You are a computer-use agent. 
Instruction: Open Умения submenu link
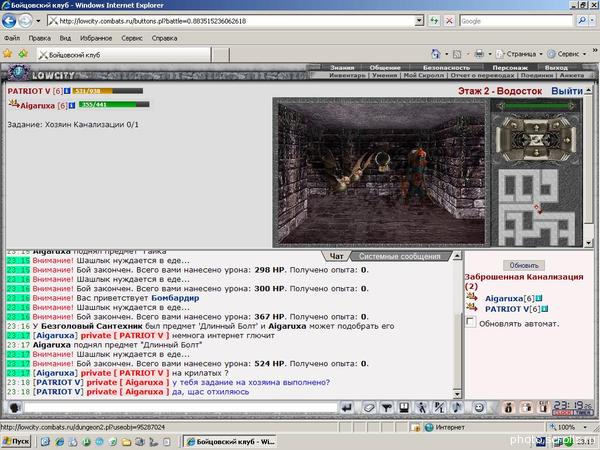[x=385, y=75]
